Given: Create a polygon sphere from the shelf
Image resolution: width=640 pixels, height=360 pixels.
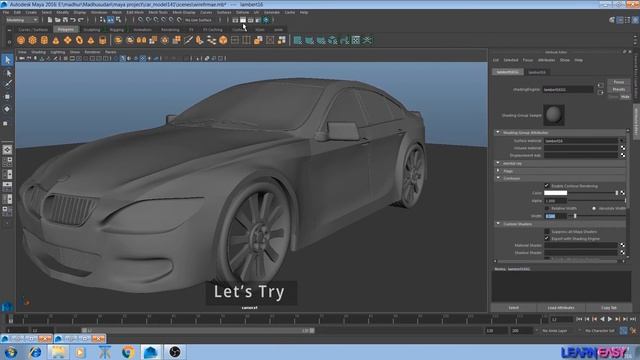Looking at the screenshot, I should [21, 40].
